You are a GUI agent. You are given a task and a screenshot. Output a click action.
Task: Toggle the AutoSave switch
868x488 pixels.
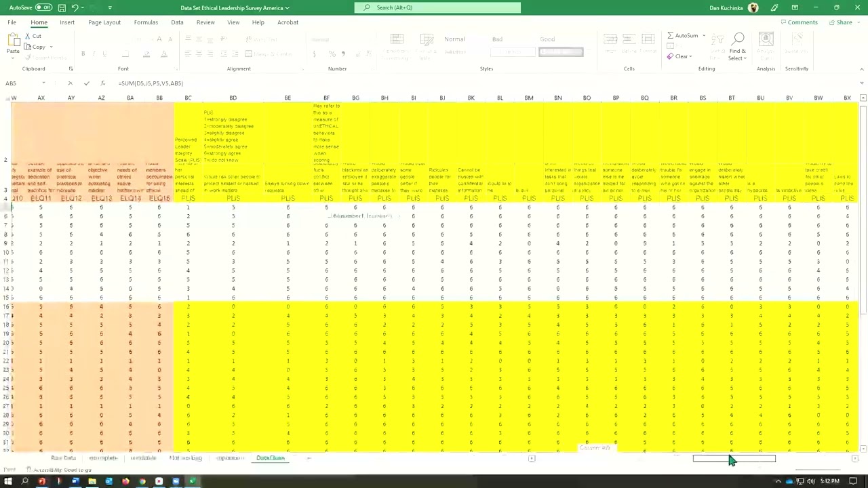tap(43, 7)
